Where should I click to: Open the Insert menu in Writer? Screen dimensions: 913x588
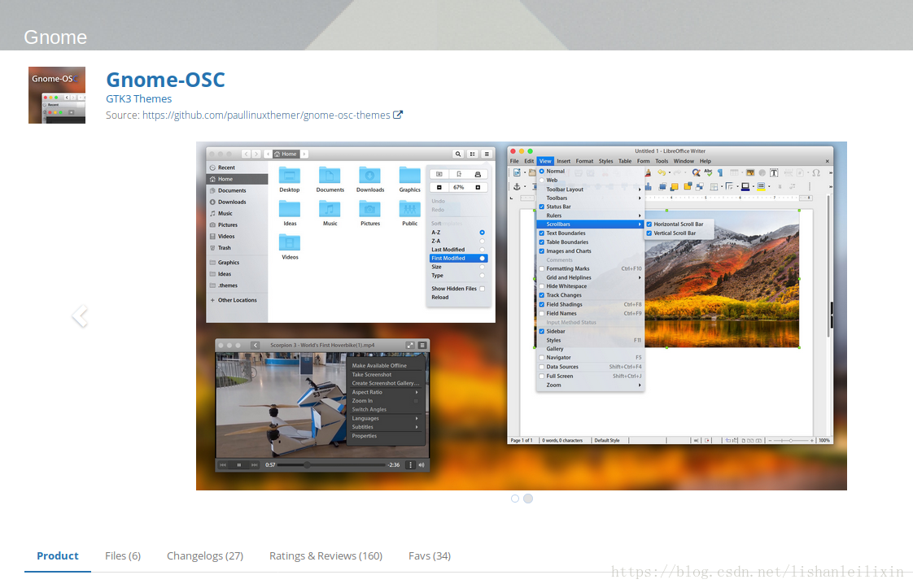(x=564, y=161)
